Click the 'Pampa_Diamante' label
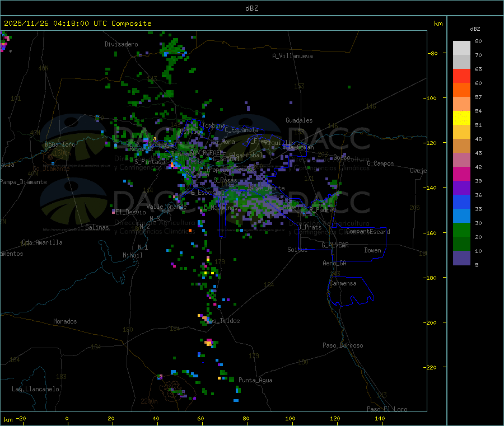 [24, 182]
